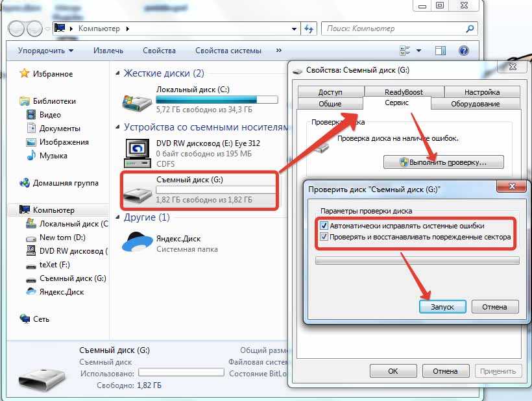Switch to the Доступ tab
Viewport: 532px width, 401px height.
tap(330, 91)
